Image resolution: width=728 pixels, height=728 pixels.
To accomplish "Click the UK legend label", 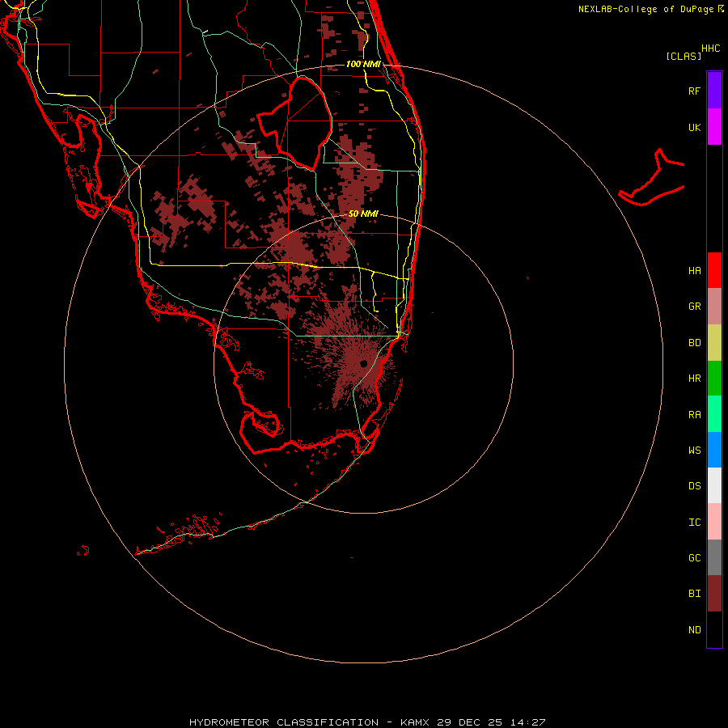I will tap(694, 127).
